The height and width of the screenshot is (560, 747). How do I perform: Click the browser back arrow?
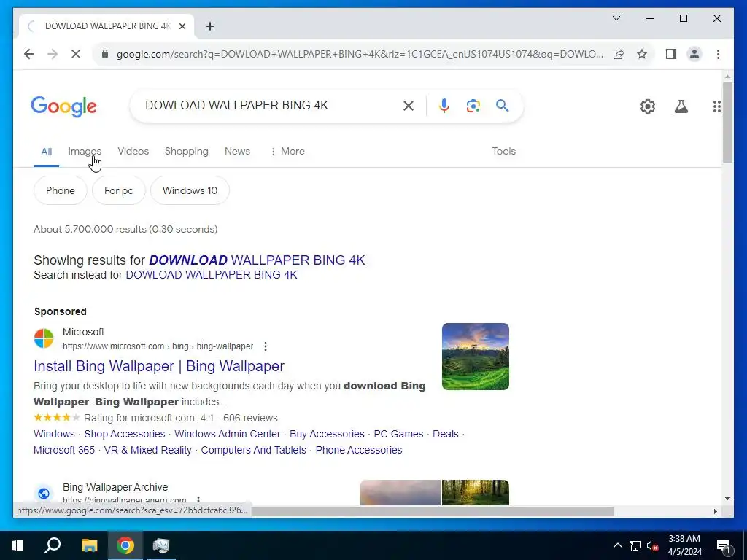tap(29, 54)
